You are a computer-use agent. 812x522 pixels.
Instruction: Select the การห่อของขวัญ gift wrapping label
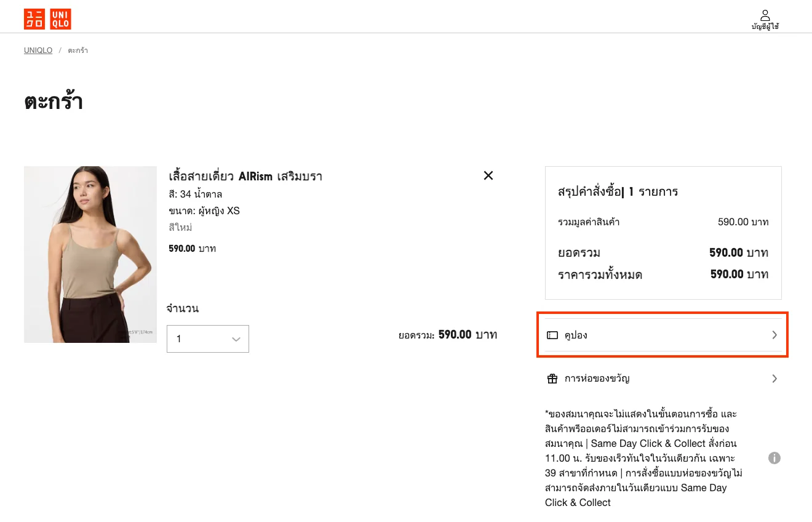click(597, 379)
